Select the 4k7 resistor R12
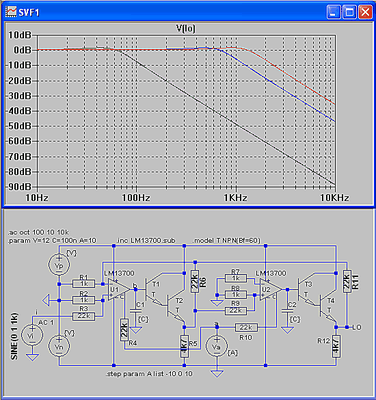This screenshot has width=376, height=400. tap(336, 347)
